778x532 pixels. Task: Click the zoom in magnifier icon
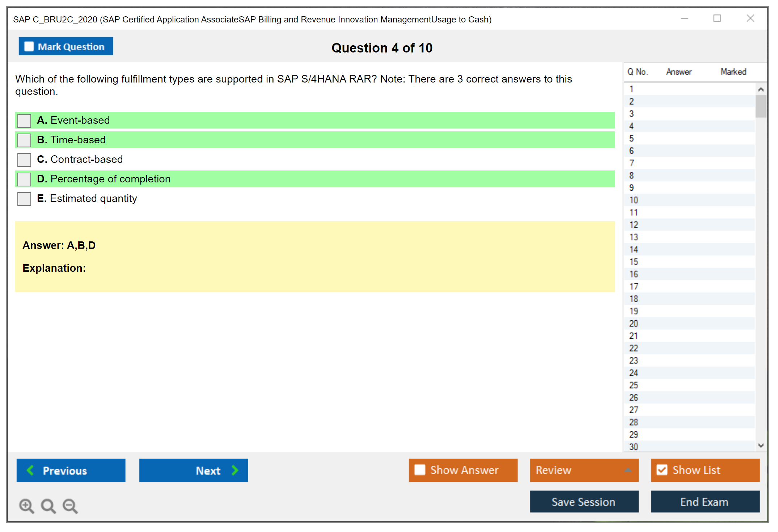tap(26, 506)
